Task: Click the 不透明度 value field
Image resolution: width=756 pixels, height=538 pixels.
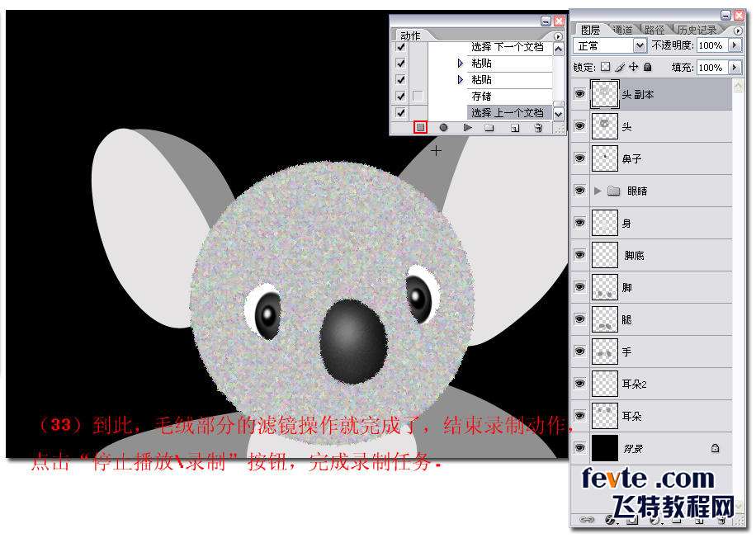Action: 712,45
